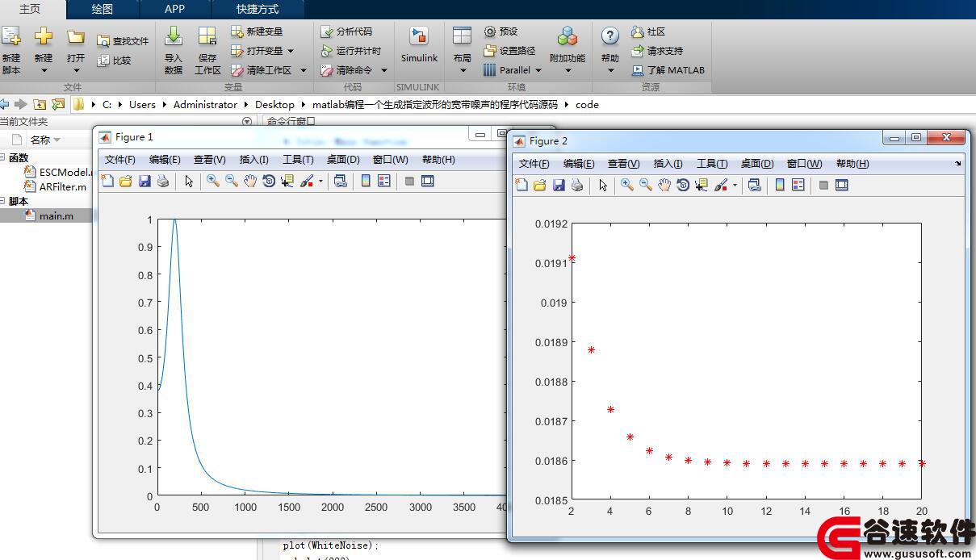
Task: Open Figure 1 工具(T) menu
Action: 298,160
